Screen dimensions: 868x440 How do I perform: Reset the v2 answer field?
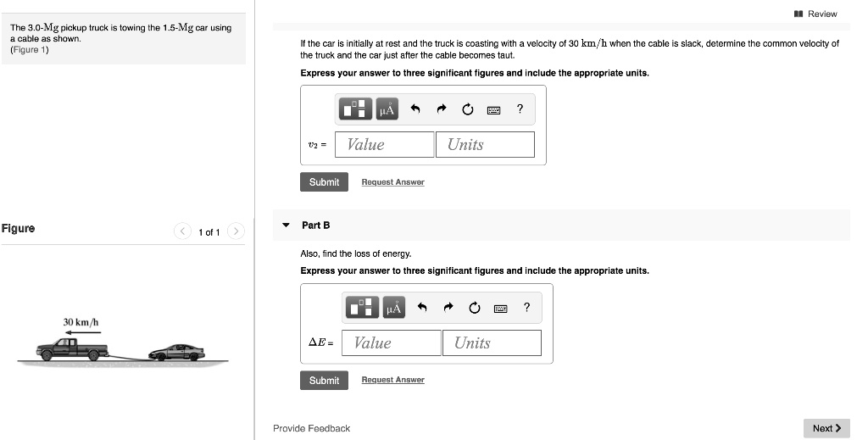coord(467,109)
